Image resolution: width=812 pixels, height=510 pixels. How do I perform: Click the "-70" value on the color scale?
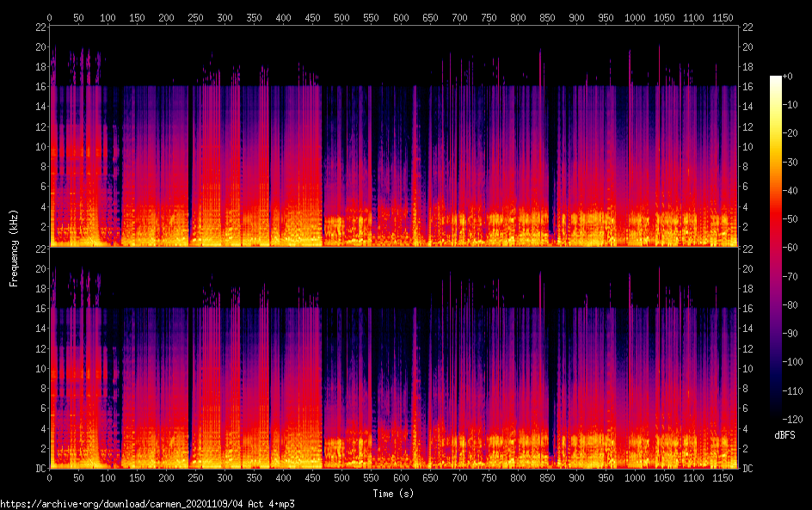coord(790,276)
